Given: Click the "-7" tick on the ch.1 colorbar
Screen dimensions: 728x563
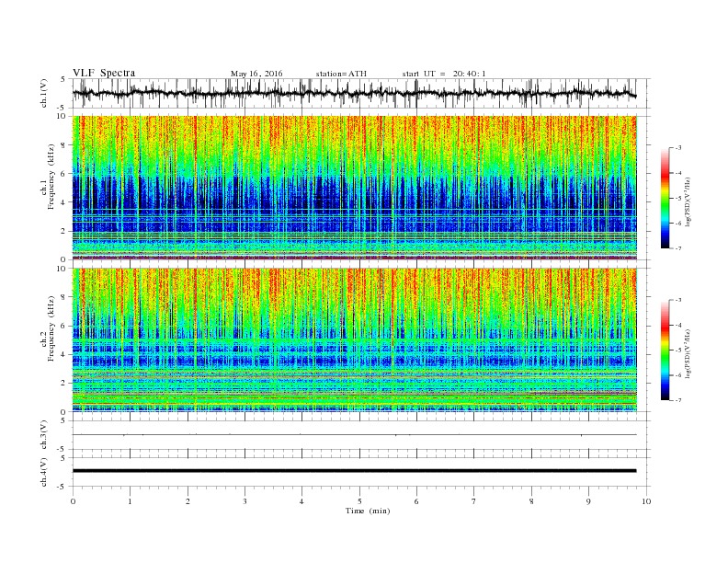Looking at the screenshot, I should 677,248.
